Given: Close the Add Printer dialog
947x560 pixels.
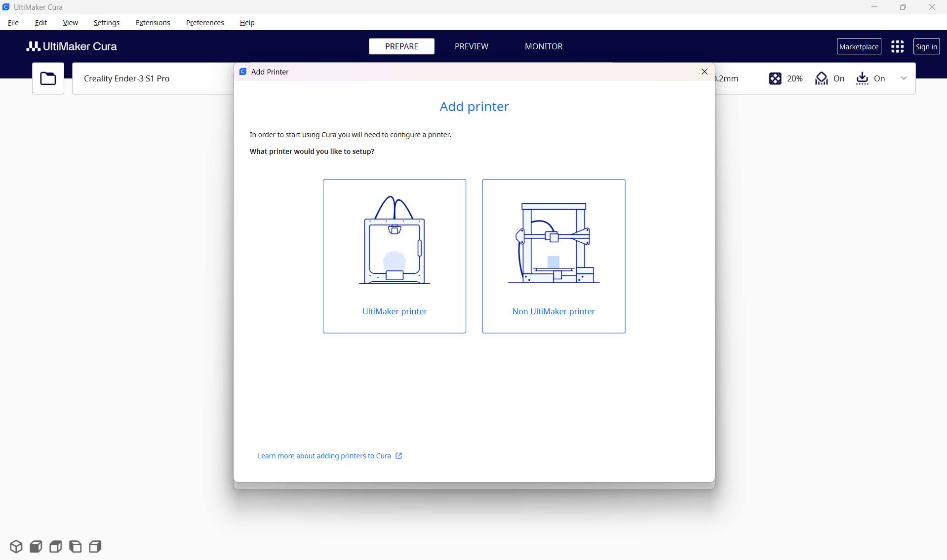Looking at the screenshot, I should (705, 72).
